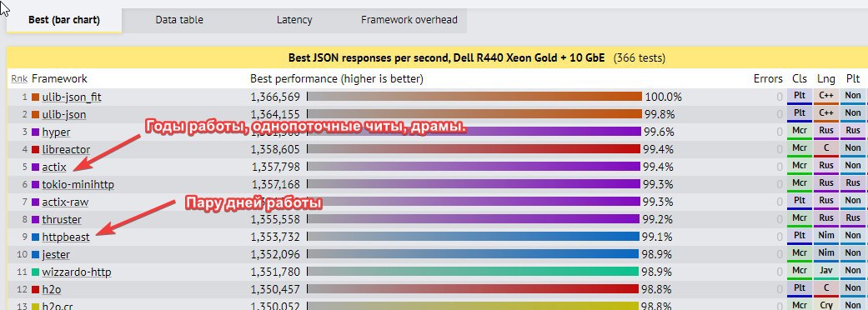The height and width of the screenshot is (310, 868).
Task: Click the (366 tests) count label
Action: (640, 57)
